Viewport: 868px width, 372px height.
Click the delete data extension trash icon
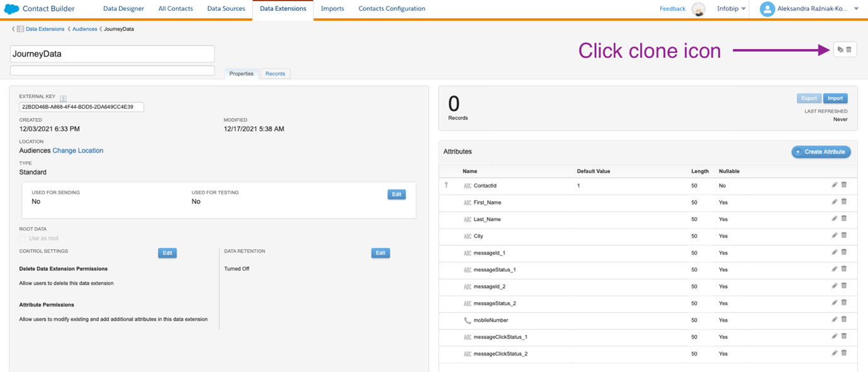849,50
